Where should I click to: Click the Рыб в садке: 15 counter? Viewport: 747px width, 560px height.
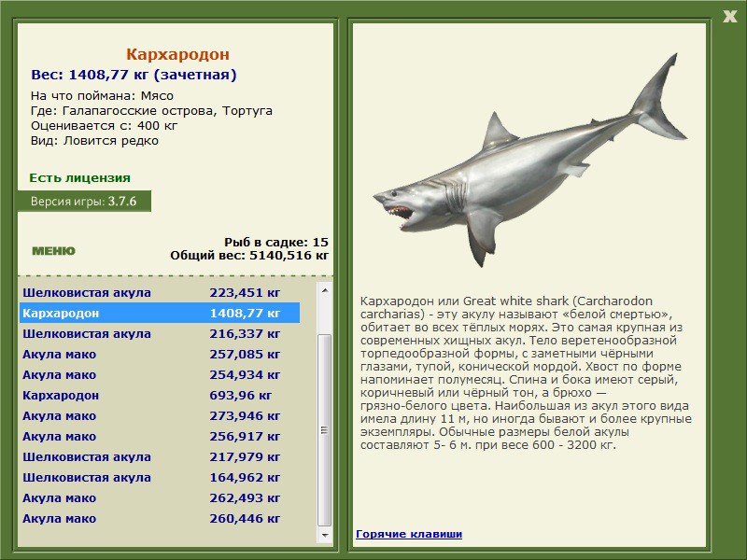tap(276, 242)
